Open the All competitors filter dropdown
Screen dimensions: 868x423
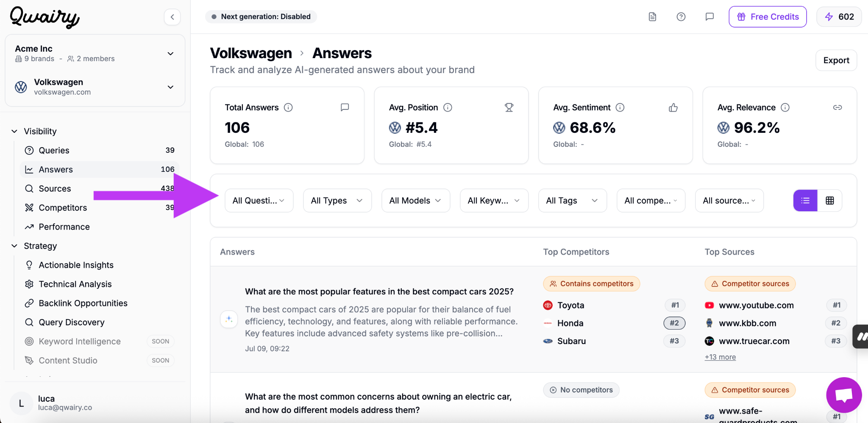click(x=651, y=201)
